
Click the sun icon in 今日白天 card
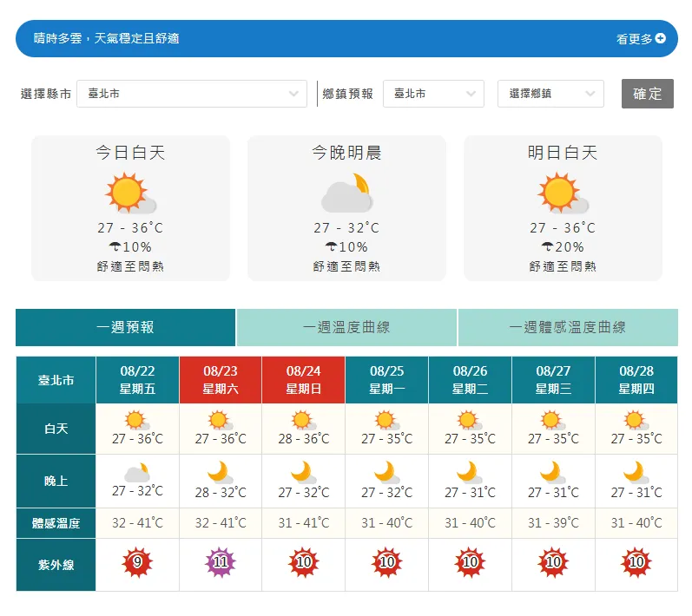point(130,193)
